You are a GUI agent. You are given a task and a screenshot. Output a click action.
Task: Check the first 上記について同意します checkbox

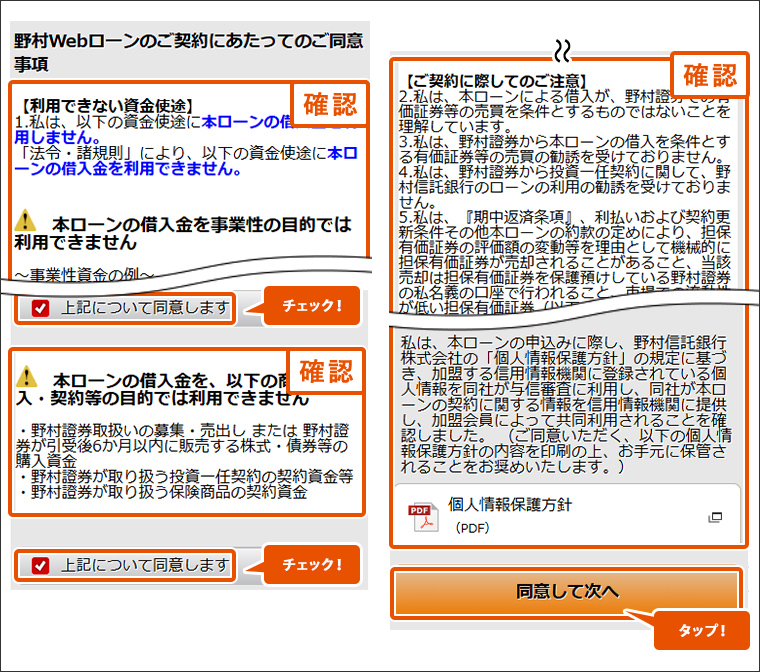coord(40,308)
